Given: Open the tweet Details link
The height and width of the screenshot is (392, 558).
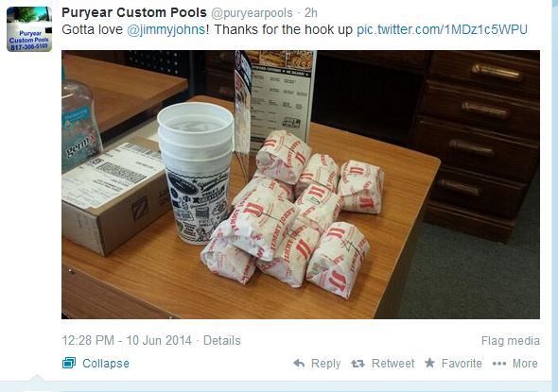Looking at the screenshot, I should click(221, 340).
